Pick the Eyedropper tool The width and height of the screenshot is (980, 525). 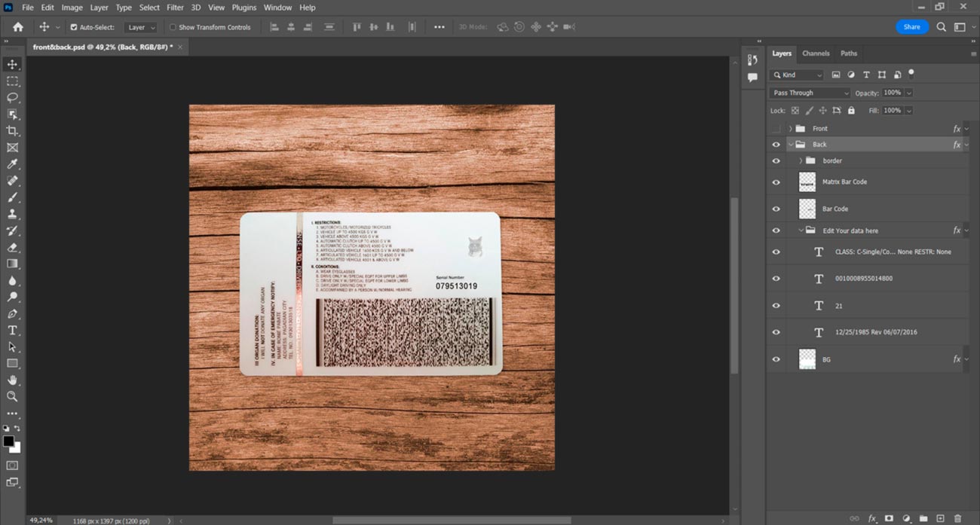pos(12,164)
